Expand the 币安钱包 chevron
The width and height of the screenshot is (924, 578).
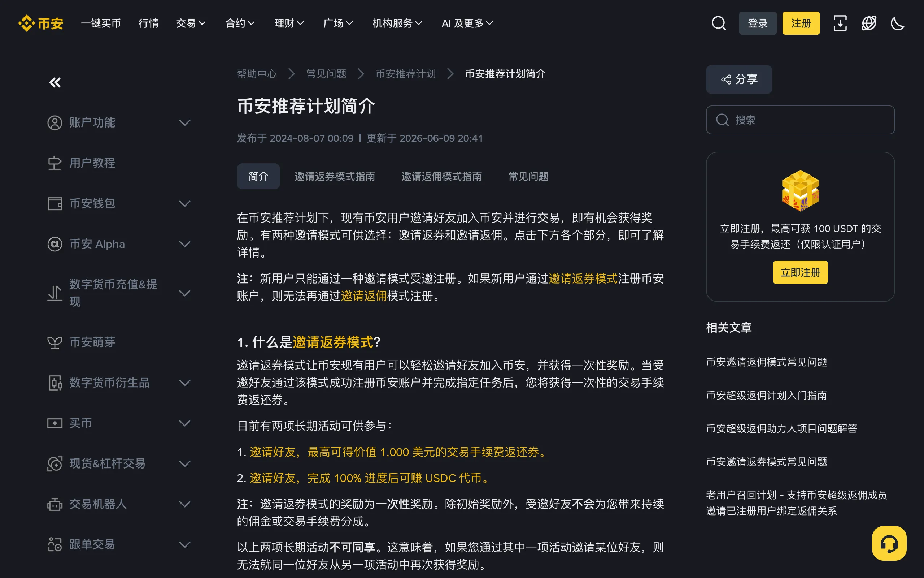[185, 204]
